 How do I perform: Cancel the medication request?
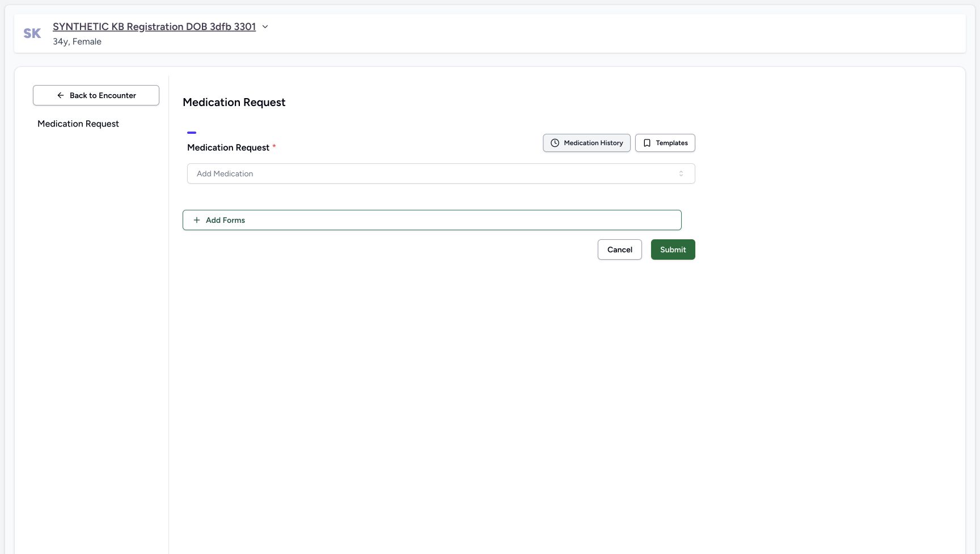pos(619,249)
